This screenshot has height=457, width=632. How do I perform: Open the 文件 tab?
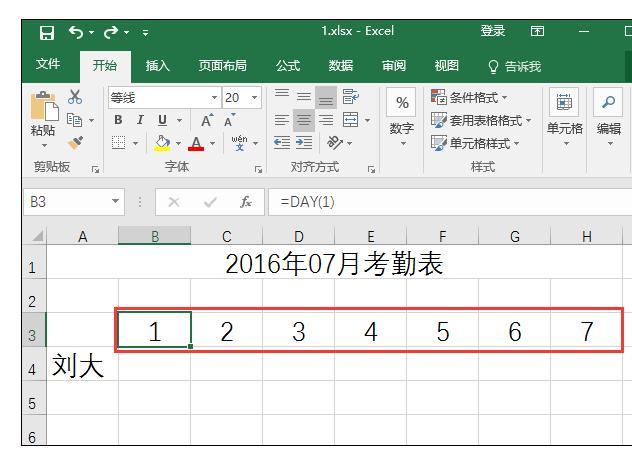click(x=48, y=64)
